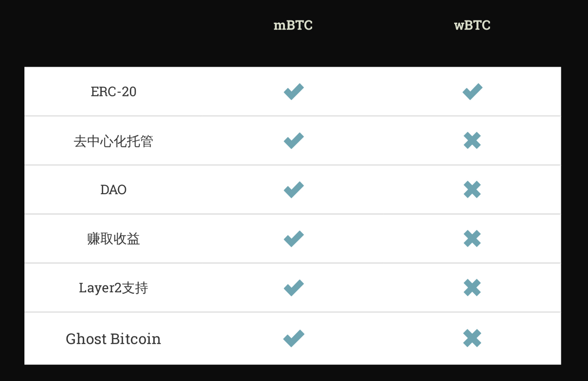Click wBTC cross in 去中心化托管 row
Viewport: 588px width, 381px height.
click(472, 141)
